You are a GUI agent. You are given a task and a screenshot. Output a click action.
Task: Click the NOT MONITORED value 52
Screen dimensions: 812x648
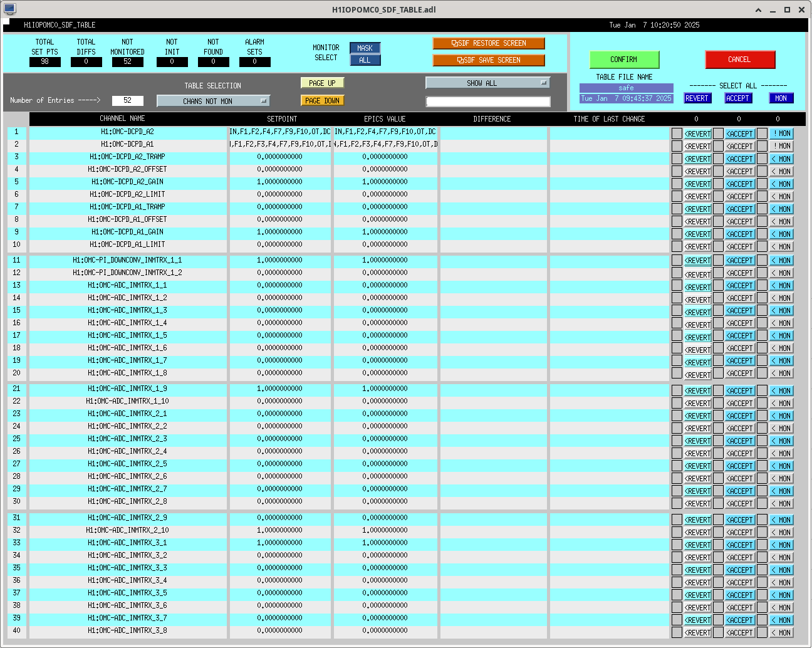[x=128, y=61]
